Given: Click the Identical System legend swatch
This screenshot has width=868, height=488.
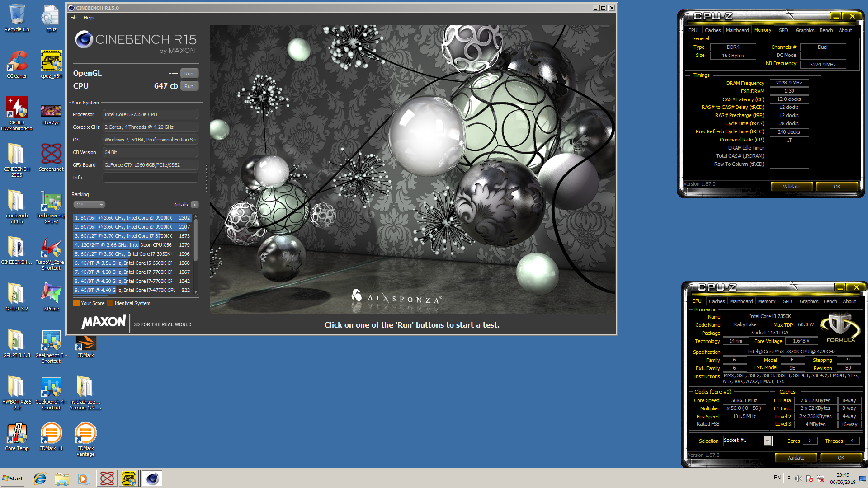Looking at the screenshot, I should (x=110, y=303).
